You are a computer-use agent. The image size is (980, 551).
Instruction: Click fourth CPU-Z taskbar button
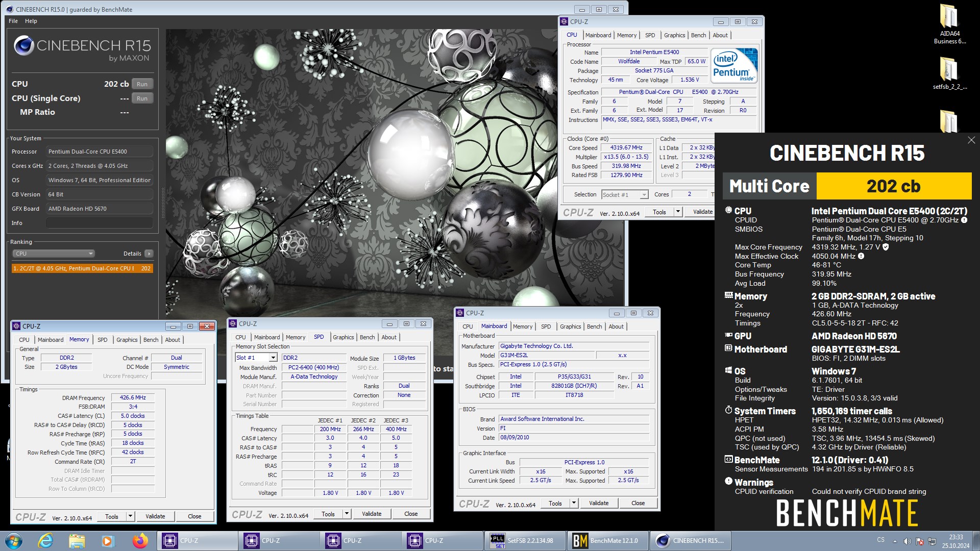442,541
